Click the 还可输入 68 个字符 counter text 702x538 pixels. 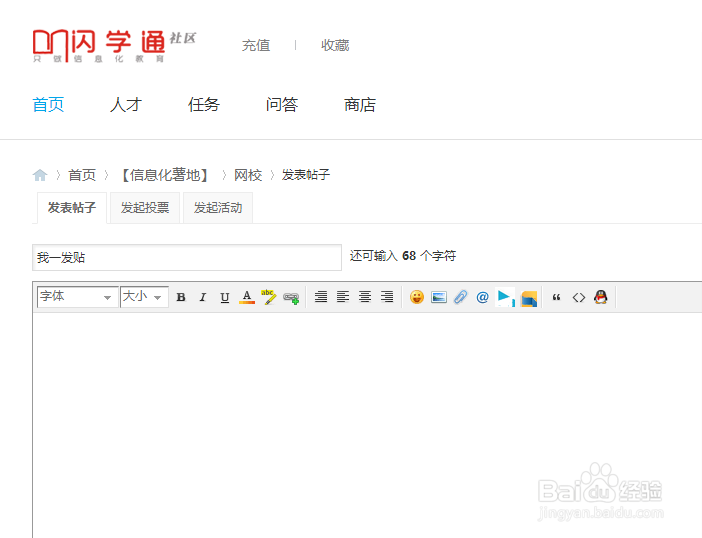tap(403, 256)
